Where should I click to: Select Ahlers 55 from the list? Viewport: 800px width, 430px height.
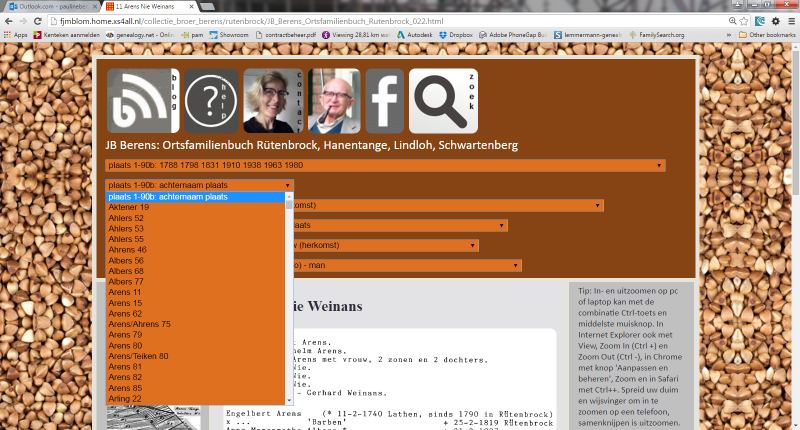point(195,239)
